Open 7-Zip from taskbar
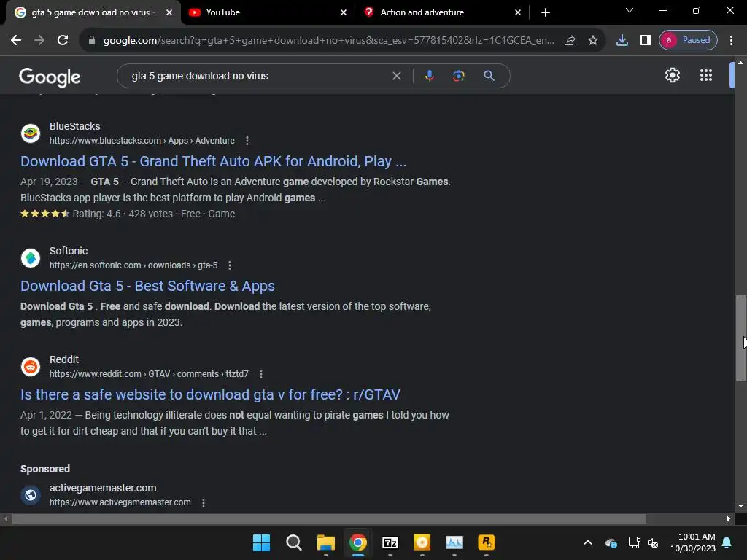The height and width of the screenshot is (560, 747). [x=390, y=542]
